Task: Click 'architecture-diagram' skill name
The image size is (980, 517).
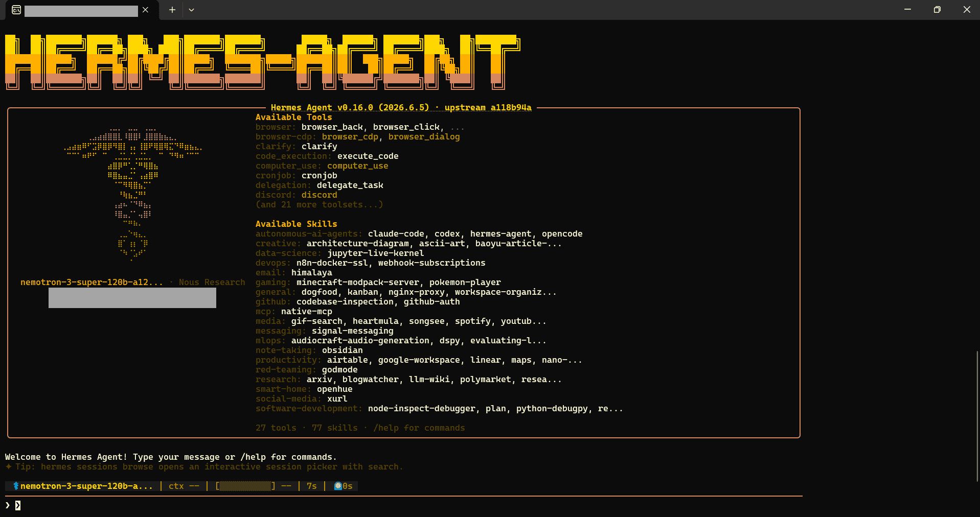Action: click(357, 243)
